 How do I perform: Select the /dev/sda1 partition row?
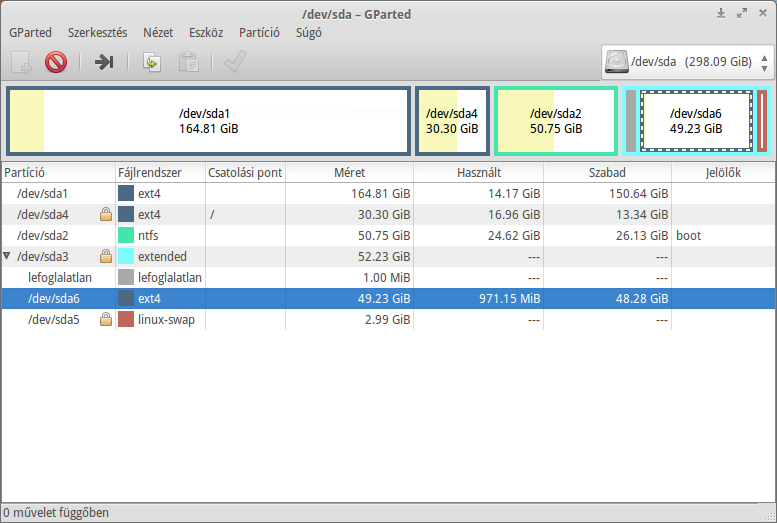tap(388, 193)
